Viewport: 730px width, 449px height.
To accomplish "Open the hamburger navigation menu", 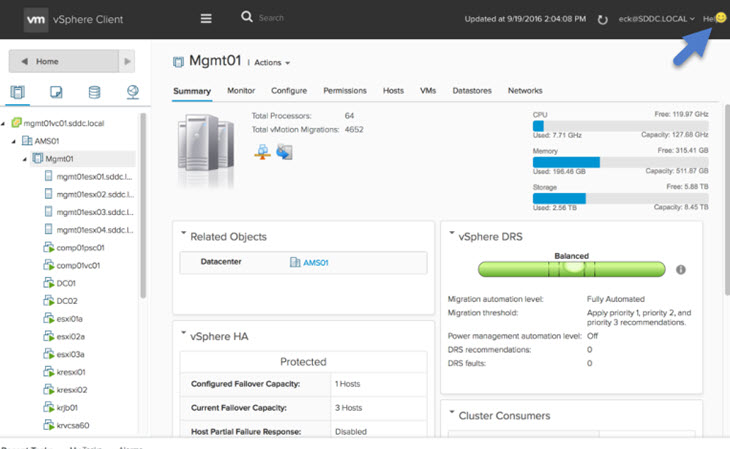I will coord(206,18).
